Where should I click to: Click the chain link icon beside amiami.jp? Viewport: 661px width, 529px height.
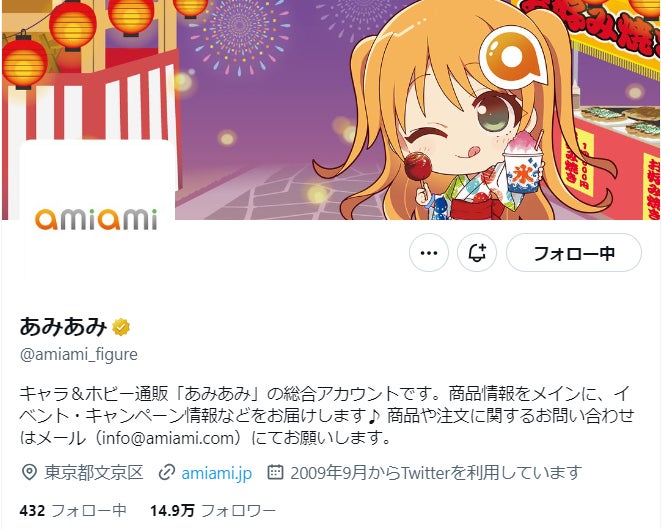pyautogui.click(x=167, y=473)
